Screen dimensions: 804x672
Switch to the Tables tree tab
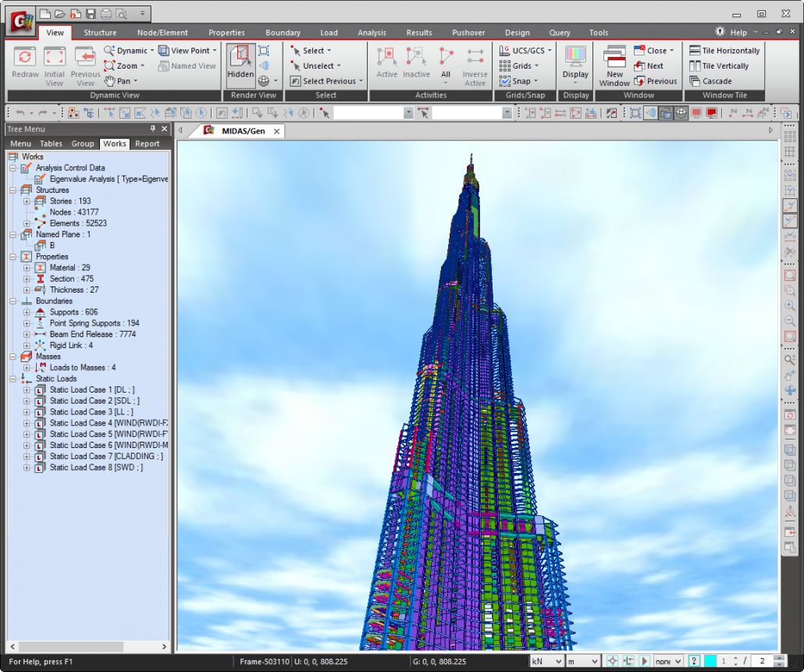pyautogui.click(x=51, y=144)
